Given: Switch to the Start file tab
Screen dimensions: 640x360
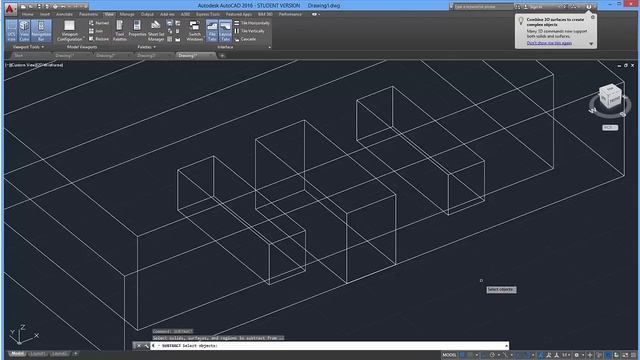Looking at the screenshot, I should (x=19, y=56).
